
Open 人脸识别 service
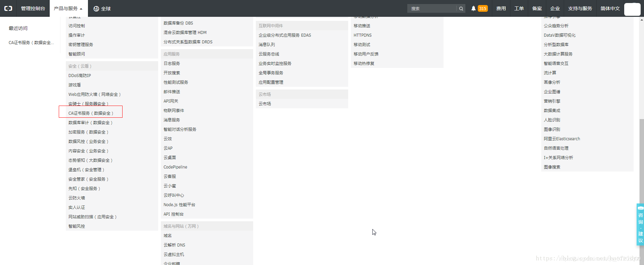pyautogui.click(x=552, y=120)
